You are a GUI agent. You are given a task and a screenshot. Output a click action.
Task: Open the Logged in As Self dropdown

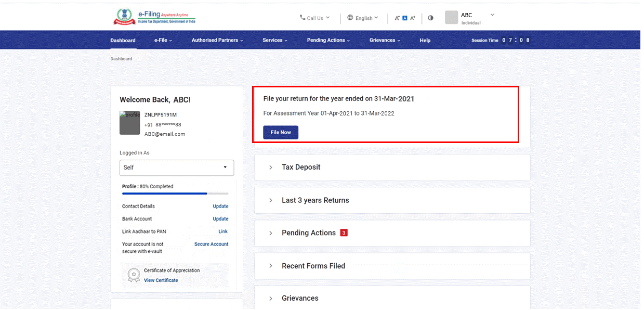(x=177, y=167)
